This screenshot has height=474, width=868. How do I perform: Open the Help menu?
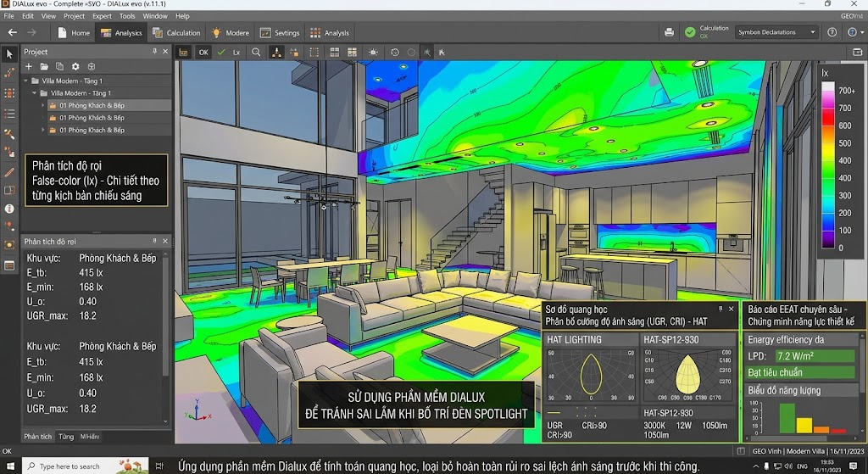pyautogui.click(x=182, y=16)
